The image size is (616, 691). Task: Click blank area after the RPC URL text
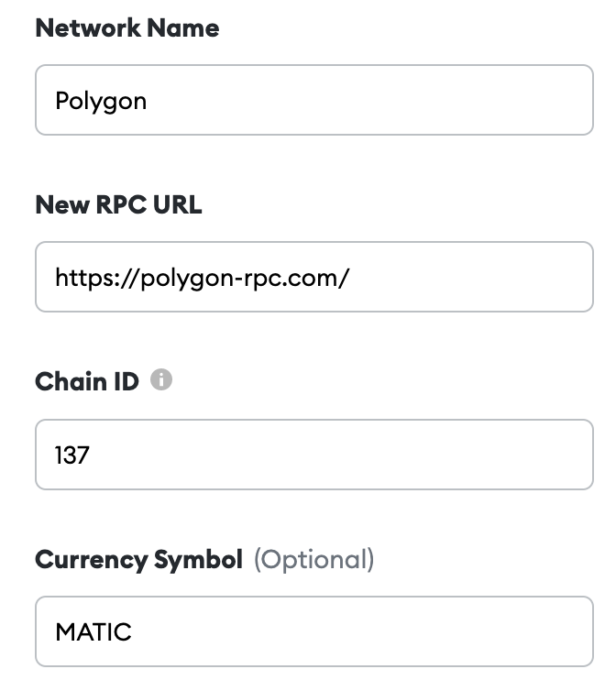pos(467,277)
